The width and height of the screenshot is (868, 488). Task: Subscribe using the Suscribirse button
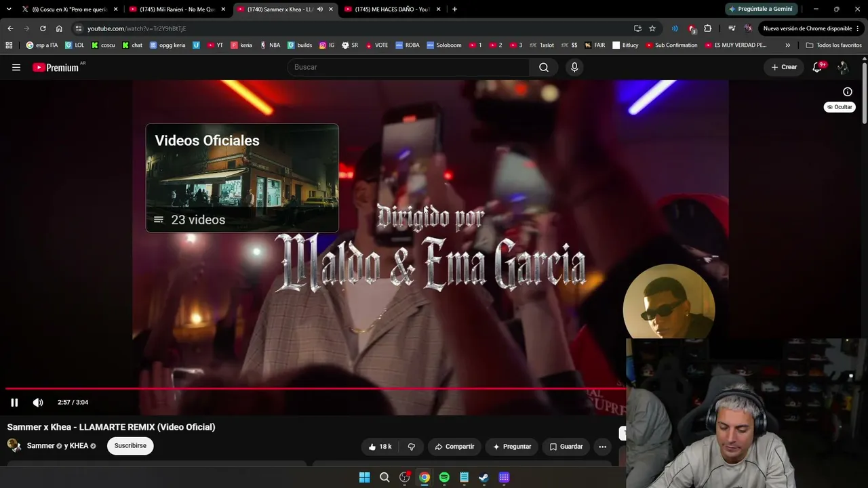tap(130, 446)
